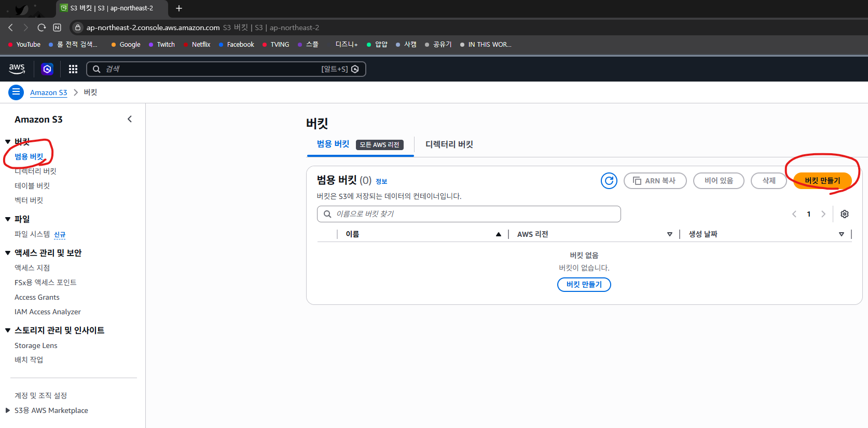This screenshot has width=868, height=428.
Task: Expand S3용 AWS Marketplace item
Action: pyautogui.click(x=8, y=410)
